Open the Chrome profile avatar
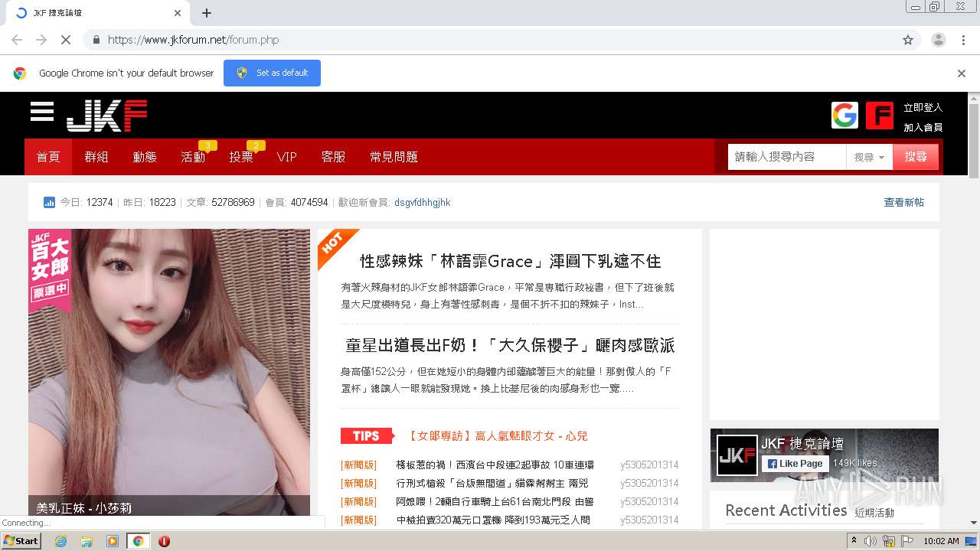The image size is (980, 551). click(x=938, y=40)
